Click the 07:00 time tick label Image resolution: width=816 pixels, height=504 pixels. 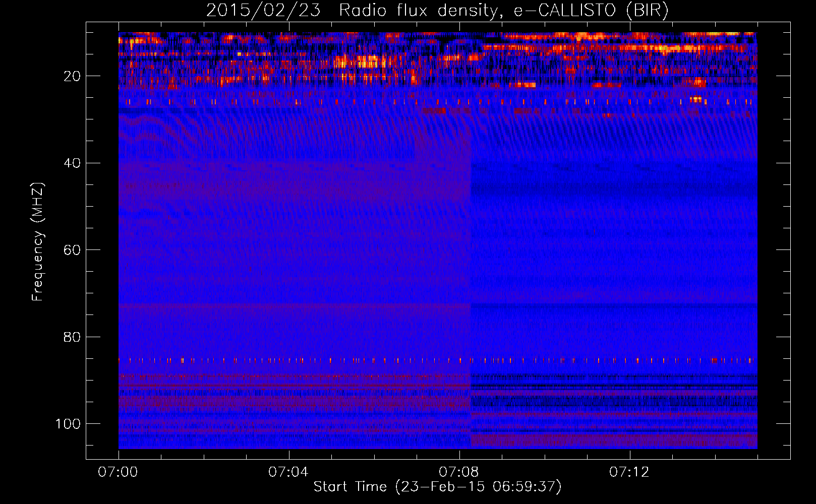tap(118, 472)
